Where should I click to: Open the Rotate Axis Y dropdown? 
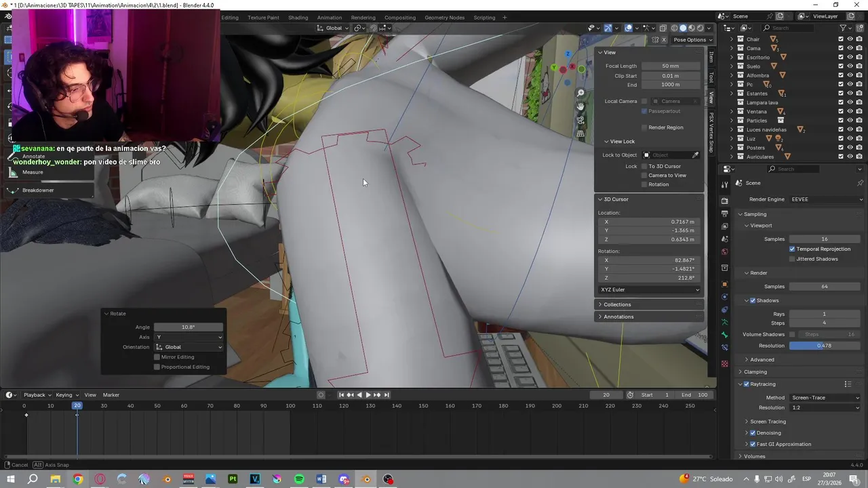189,337
